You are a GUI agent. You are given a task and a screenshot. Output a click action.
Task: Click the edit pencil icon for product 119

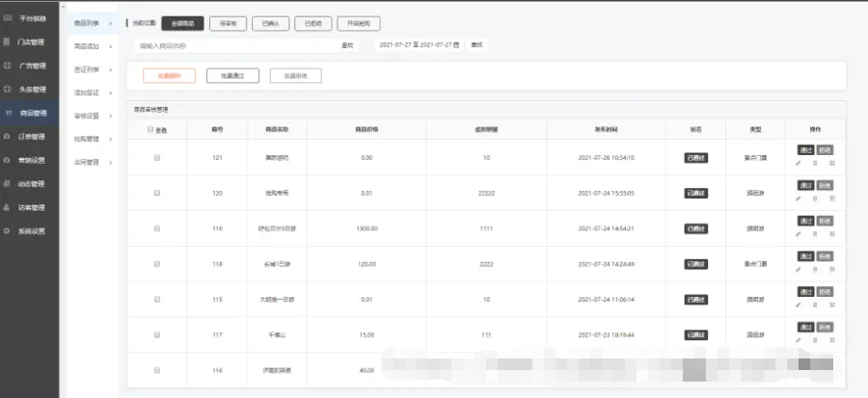pos(798,235)
